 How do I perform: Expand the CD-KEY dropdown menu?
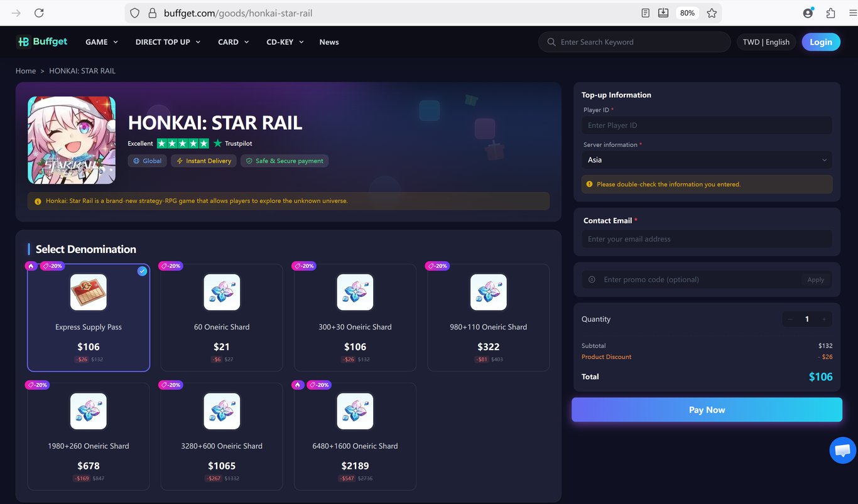pos(285,42)
